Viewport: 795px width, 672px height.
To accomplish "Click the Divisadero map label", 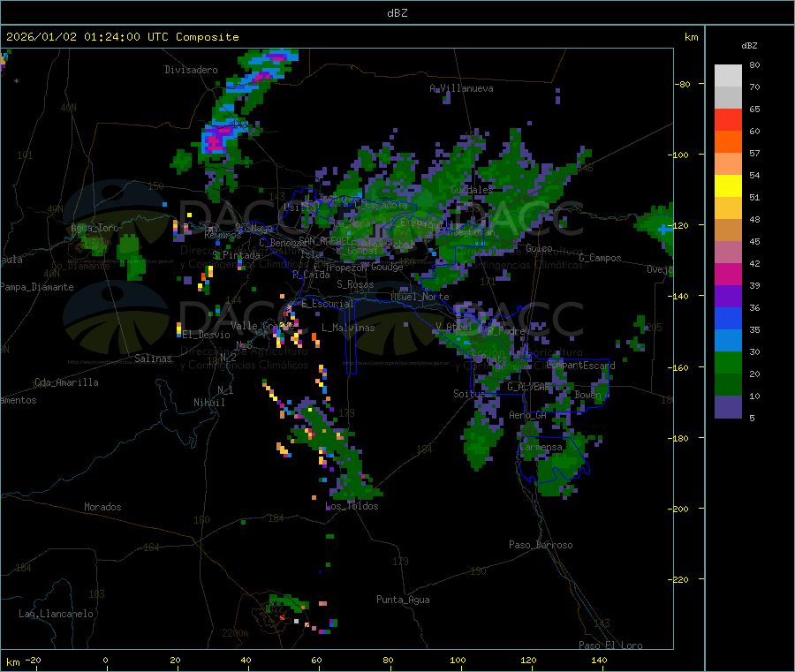I will click(x=191, y=70).
